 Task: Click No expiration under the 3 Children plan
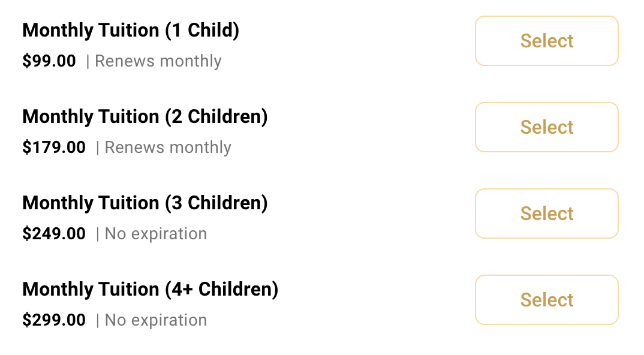pos(156,234)
